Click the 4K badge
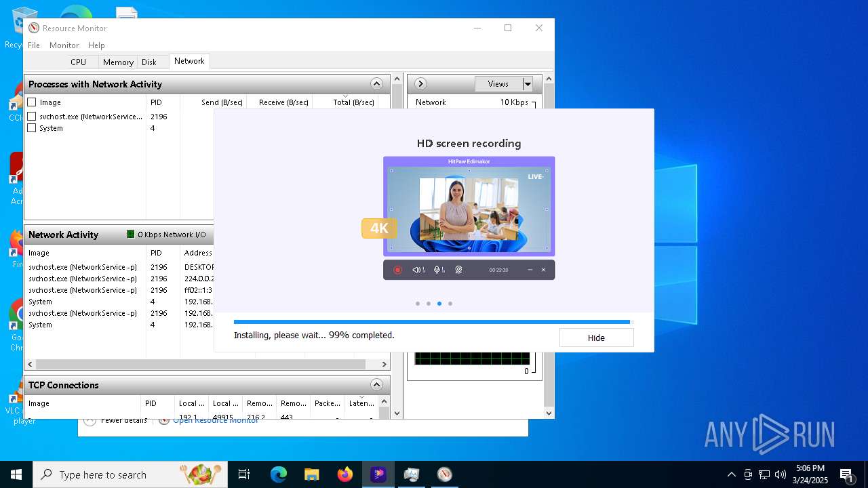The height and width of the screenshot is (488, 868). pyautogui.click(x=379, y=228)
